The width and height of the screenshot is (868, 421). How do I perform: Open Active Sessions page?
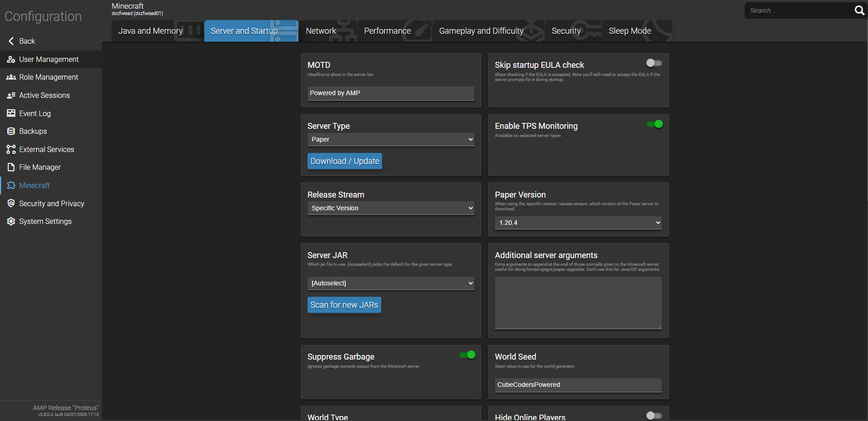click(x=51, y=95)
